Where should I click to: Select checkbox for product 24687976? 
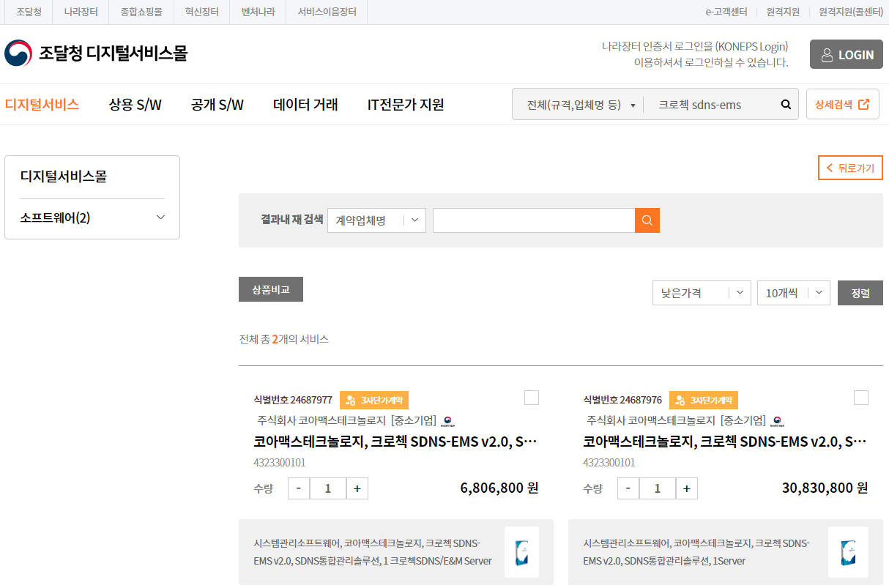click(861, 398)
